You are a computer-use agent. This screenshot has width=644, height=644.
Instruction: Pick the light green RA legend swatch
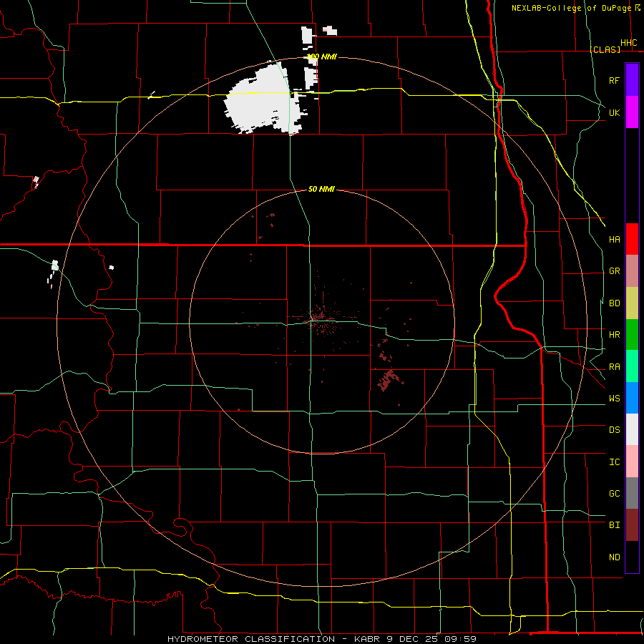tap(632, 366)
